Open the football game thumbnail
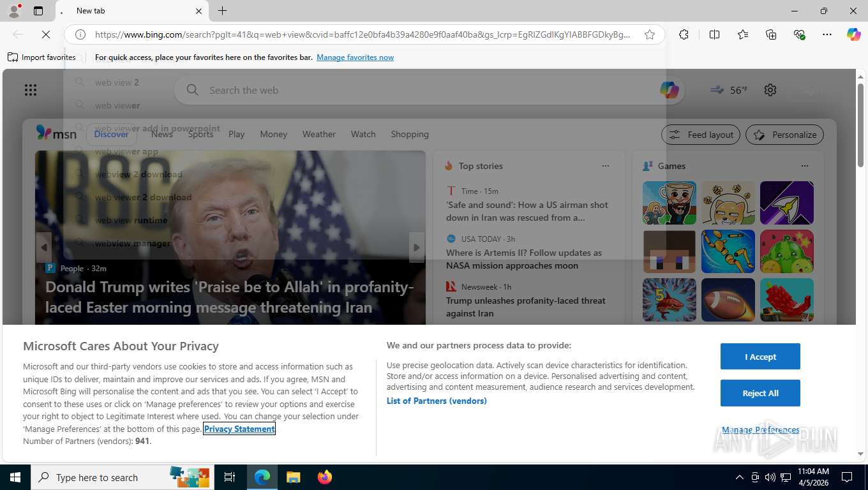Viewport: 868px width, 490px height. (728, 300)
